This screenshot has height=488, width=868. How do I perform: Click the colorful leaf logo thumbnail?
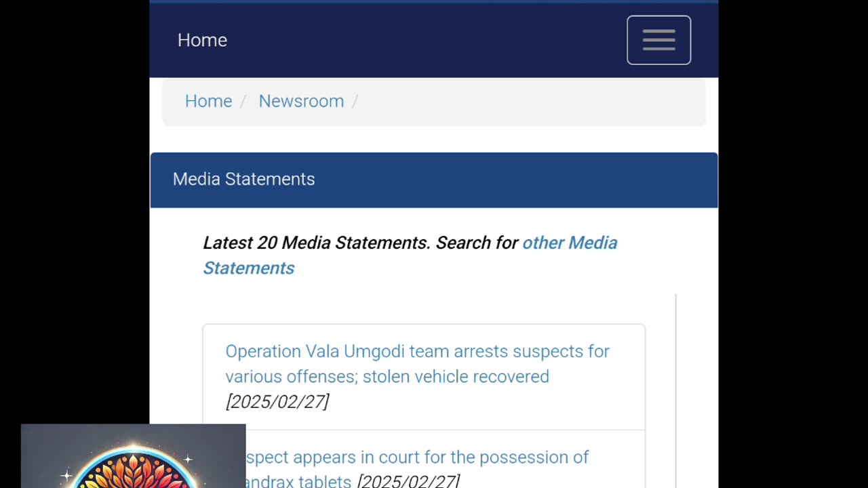click(134, 456)
